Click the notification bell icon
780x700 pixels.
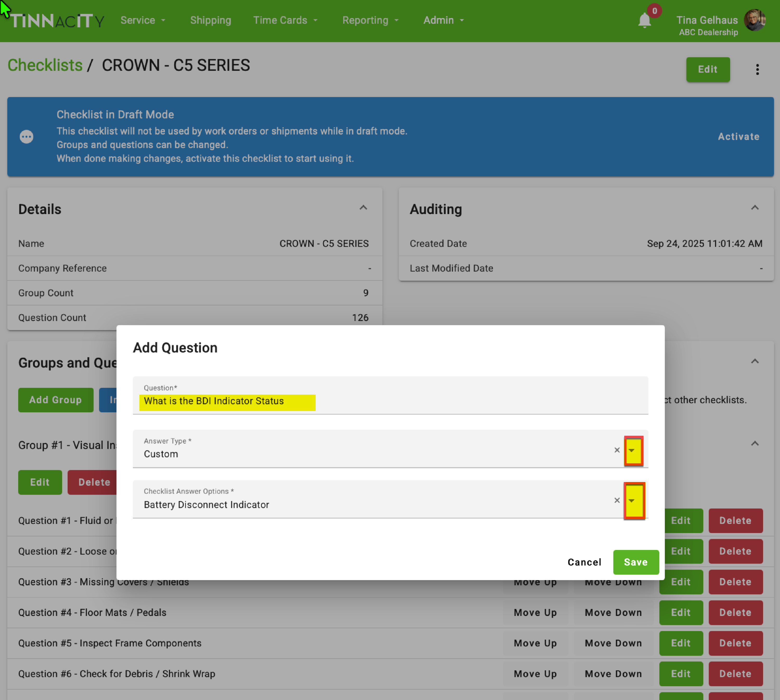(x=644, y=20)
